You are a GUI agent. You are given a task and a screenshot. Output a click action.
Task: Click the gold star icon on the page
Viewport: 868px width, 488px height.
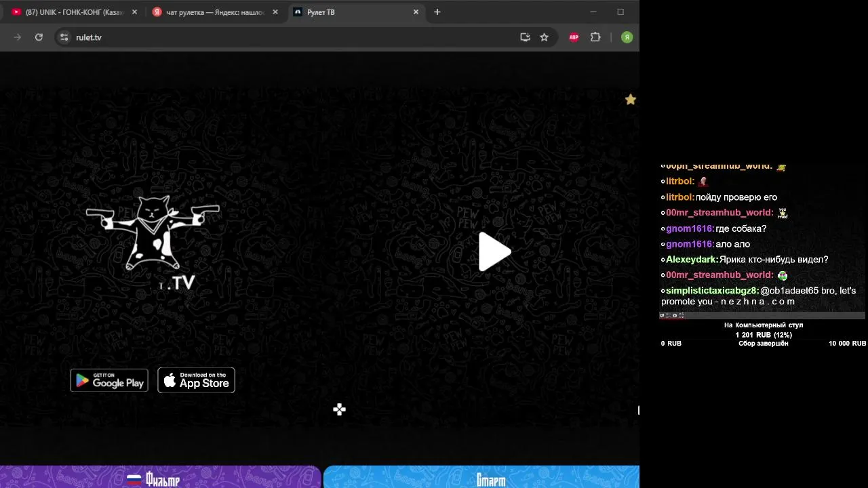[631, 100]
